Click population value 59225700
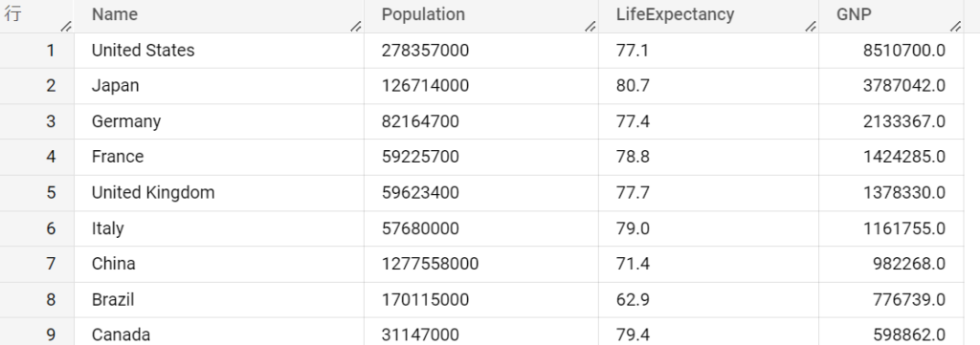 420,158
